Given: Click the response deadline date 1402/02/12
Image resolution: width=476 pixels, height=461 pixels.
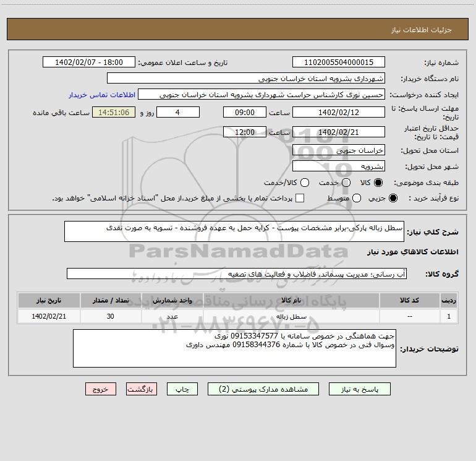Looking at the screenshot, I should coord(339,112).
